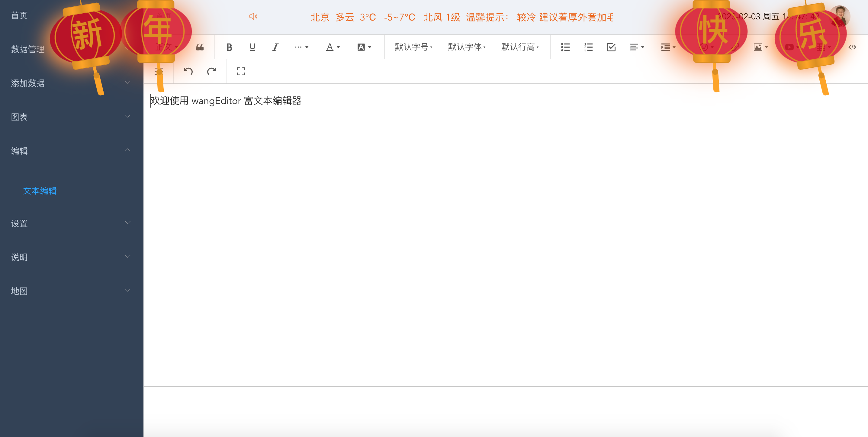This screenshot has width=868, height=437.
Task: Open the 默认字体 font family dropdown
Action: [467, 47]
